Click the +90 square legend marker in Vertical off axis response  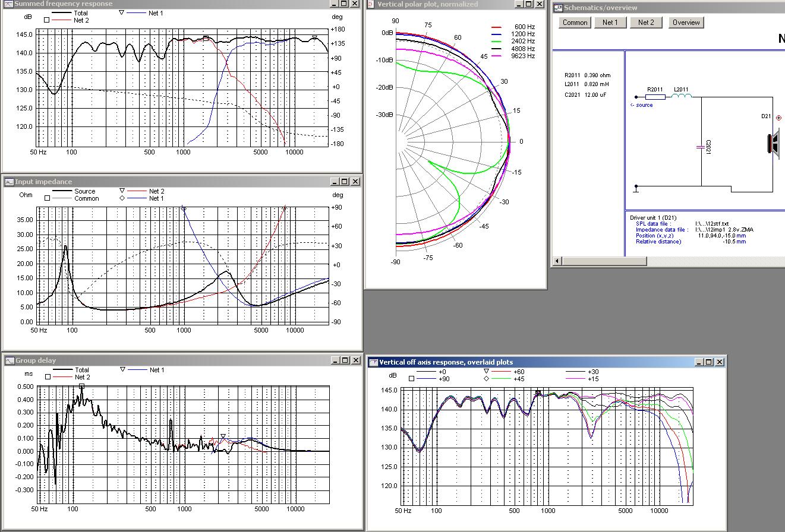[411, 379]
